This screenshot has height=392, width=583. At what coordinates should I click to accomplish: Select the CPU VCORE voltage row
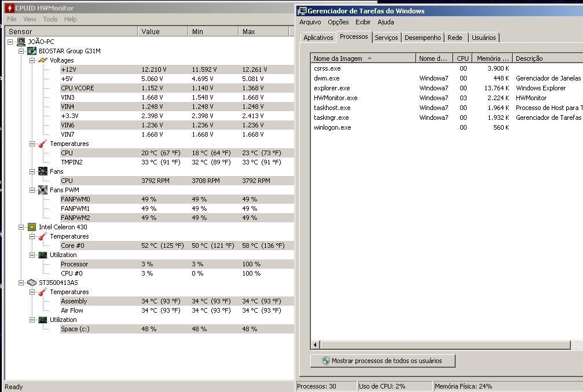coord(177,88)
